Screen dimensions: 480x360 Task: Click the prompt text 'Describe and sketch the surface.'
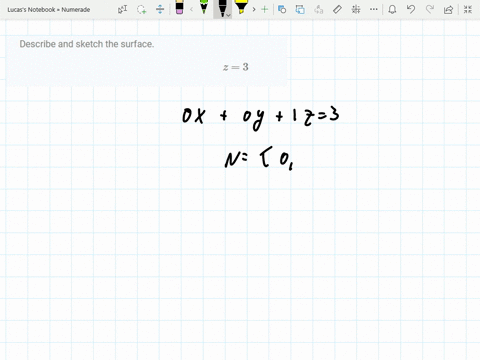87,44
